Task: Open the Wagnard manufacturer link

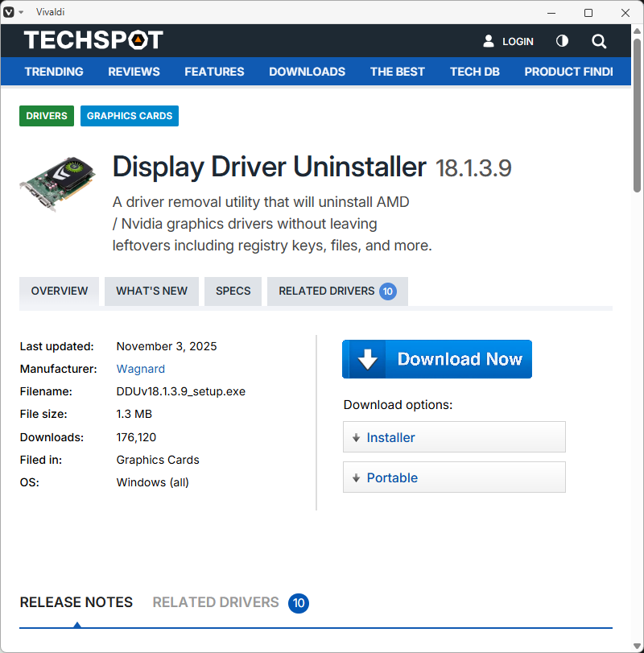Action: (141, 369)
